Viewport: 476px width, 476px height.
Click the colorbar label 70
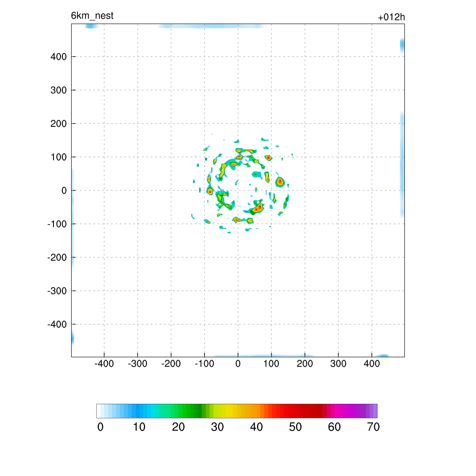coord(373,427)
